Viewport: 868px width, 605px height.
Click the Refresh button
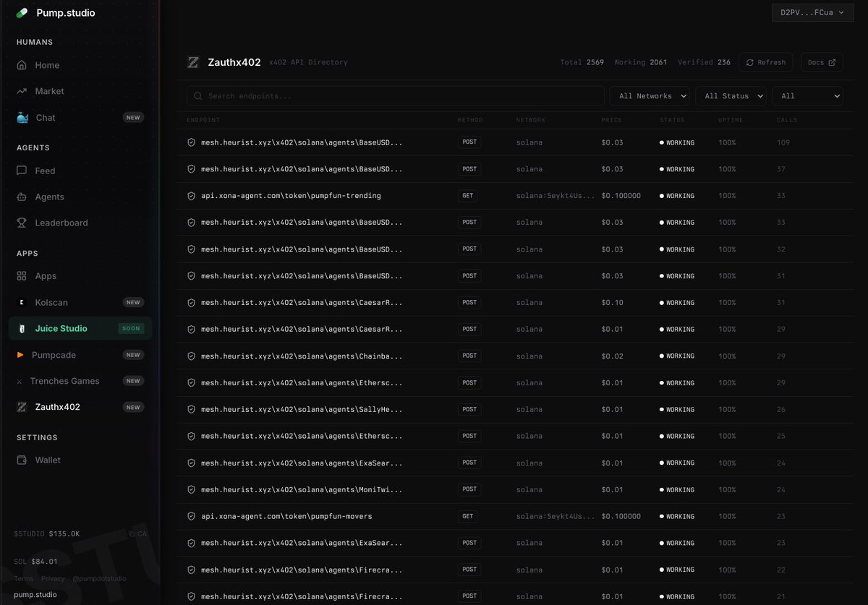pos(766,62)
